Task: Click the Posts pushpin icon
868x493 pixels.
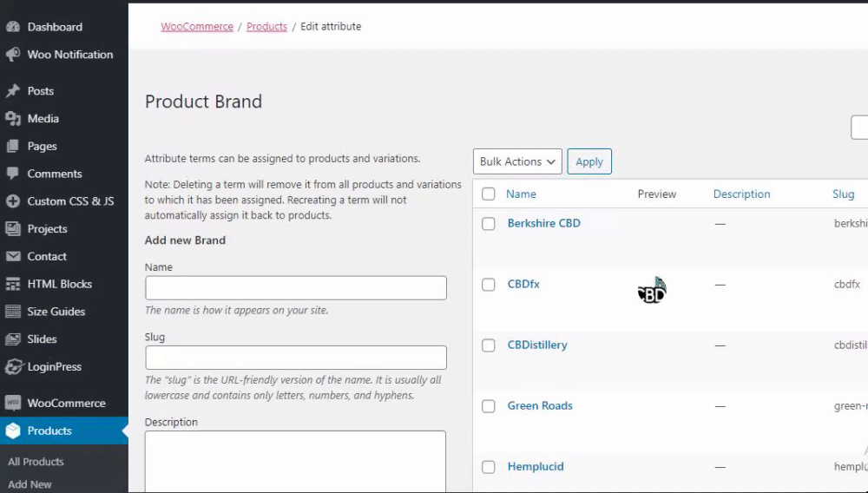Action: [x=13, y=91]
